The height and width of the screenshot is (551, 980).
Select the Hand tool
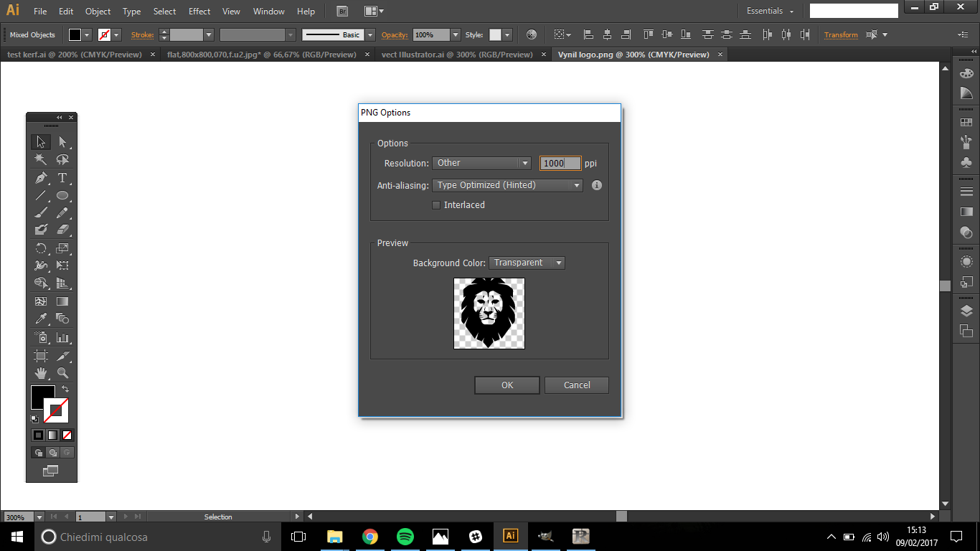click(41, 373)
